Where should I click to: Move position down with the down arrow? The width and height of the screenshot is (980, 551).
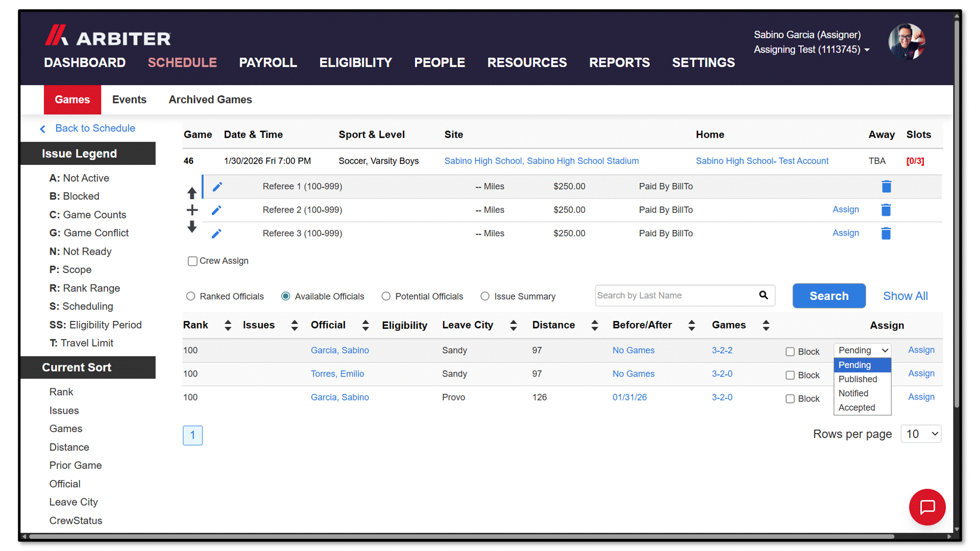pyautogui.click(x=192, y=227)
